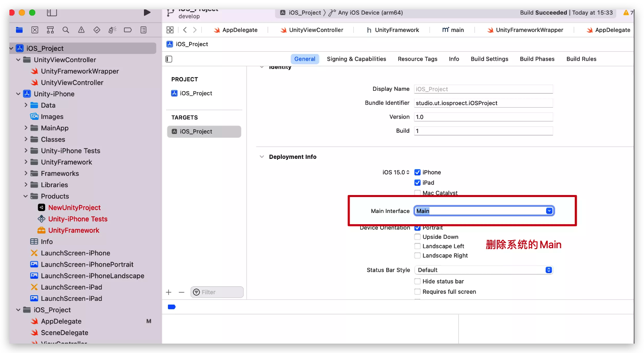
Task: Click the minus remove target button
Action: pos(182,292)
